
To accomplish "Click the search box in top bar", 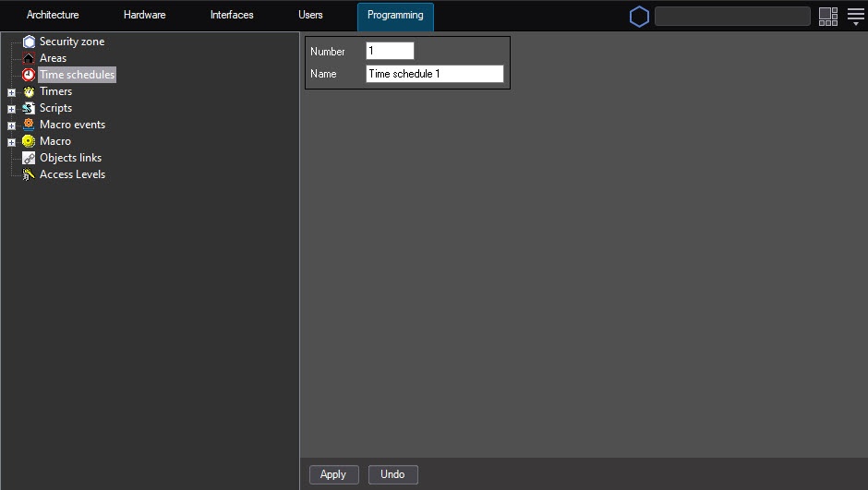I will [732, 16].
